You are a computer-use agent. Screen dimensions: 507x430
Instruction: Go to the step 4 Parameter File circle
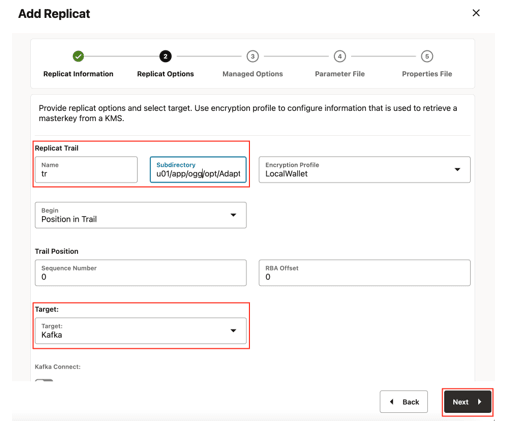click(x=340, y=56)
